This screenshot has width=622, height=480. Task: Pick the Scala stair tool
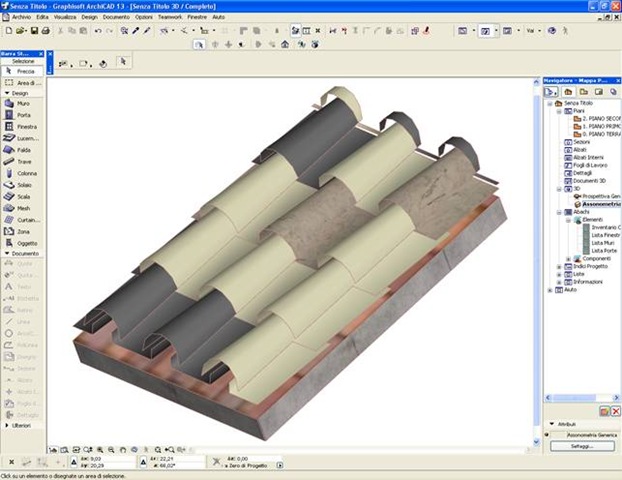(x=22, y=197)
